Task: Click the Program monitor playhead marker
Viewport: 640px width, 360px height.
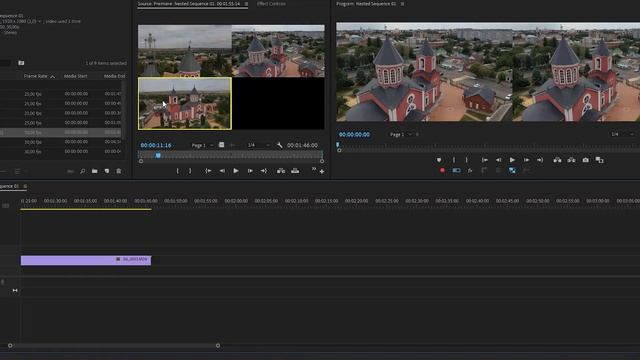Action: tap(338, 144)
